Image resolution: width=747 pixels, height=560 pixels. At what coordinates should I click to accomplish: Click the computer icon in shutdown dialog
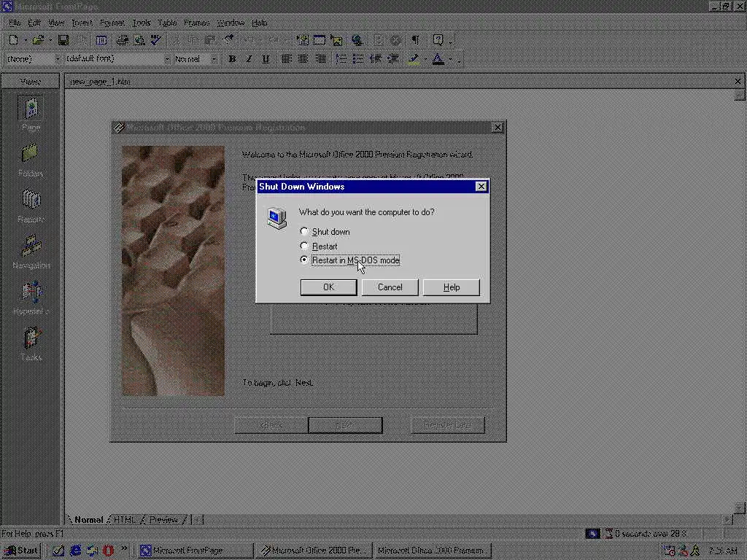(276, 218)
